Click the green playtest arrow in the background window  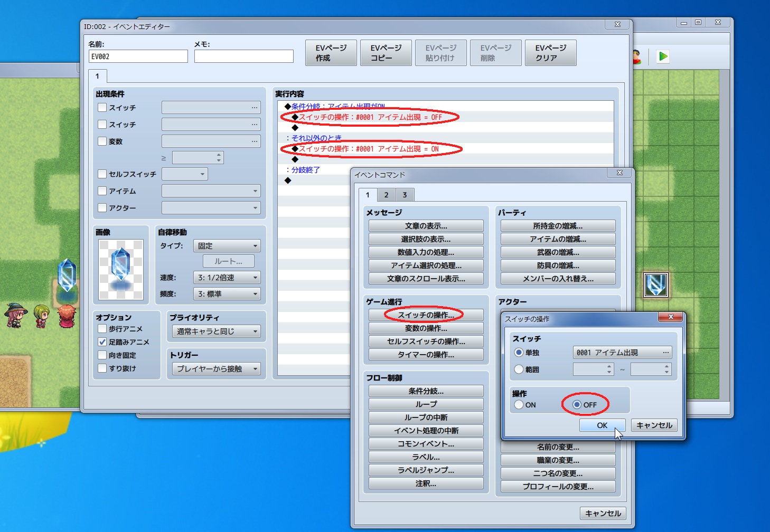coord(663,56)
